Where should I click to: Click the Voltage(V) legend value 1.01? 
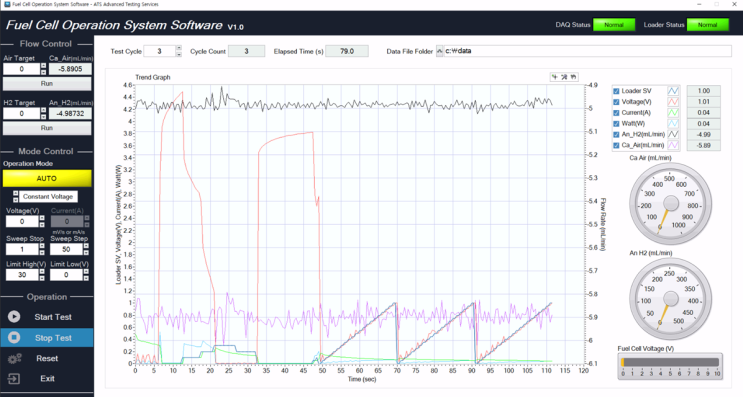click(704, 101)
